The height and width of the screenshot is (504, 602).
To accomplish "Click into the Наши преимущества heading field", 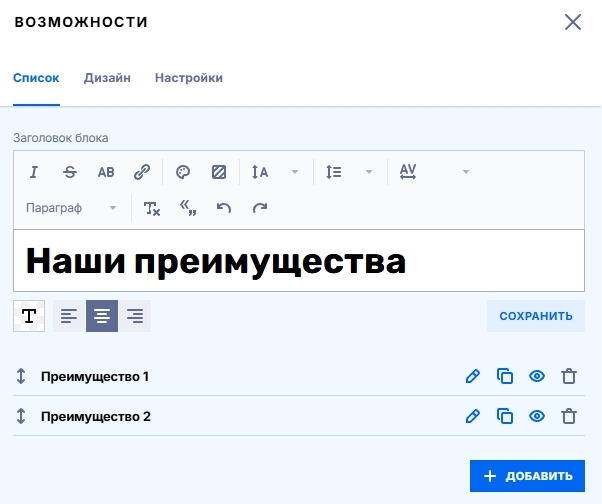I will [x=299, y=261].
